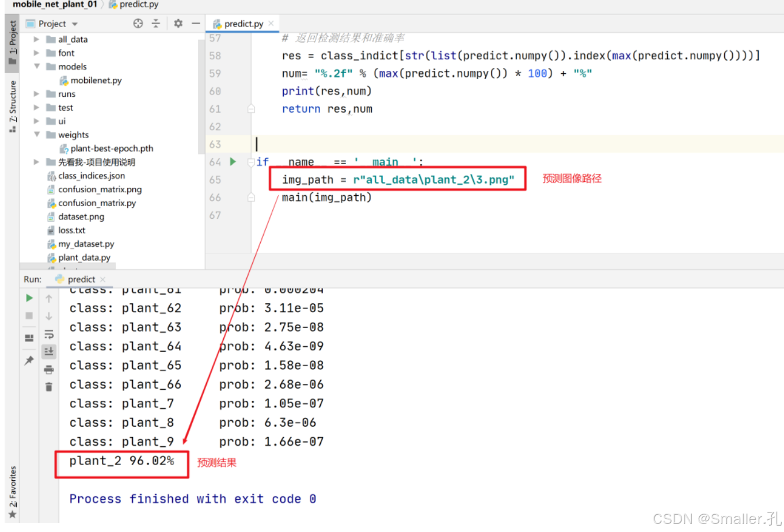Place cursor on 'return res,num' line
This screenshot has width=784, height=532.
click(x=327, y=109)
